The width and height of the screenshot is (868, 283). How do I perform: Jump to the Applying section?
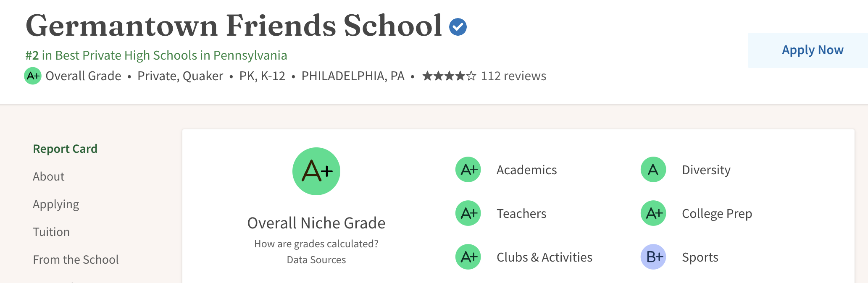click(x=56, y=204)
